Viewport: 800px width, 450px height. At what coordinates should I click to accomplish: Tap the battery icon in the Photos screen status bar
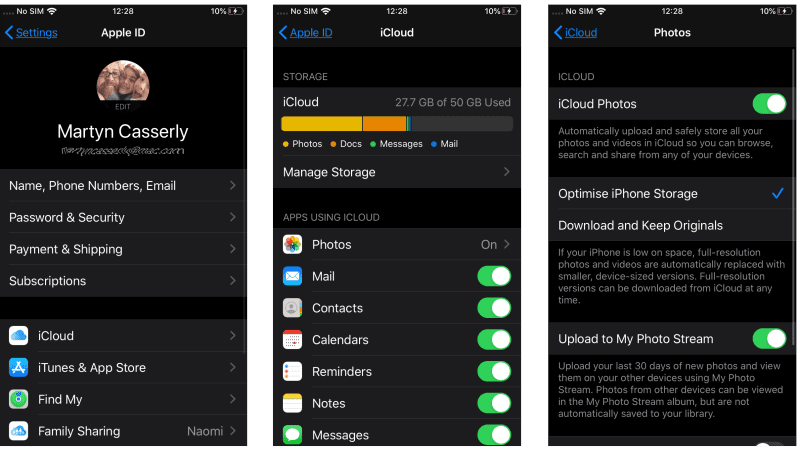coord(785,11)
